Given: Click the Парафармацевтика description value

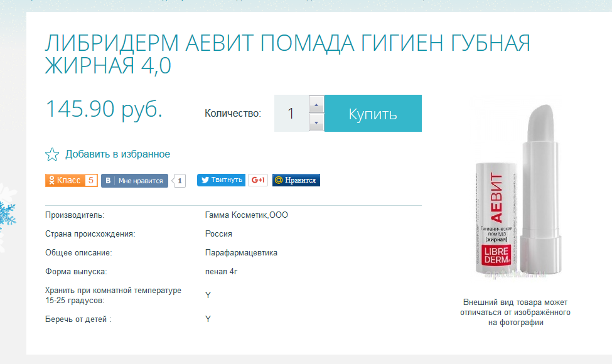Looking at the screenshot, I should [241, 253].
